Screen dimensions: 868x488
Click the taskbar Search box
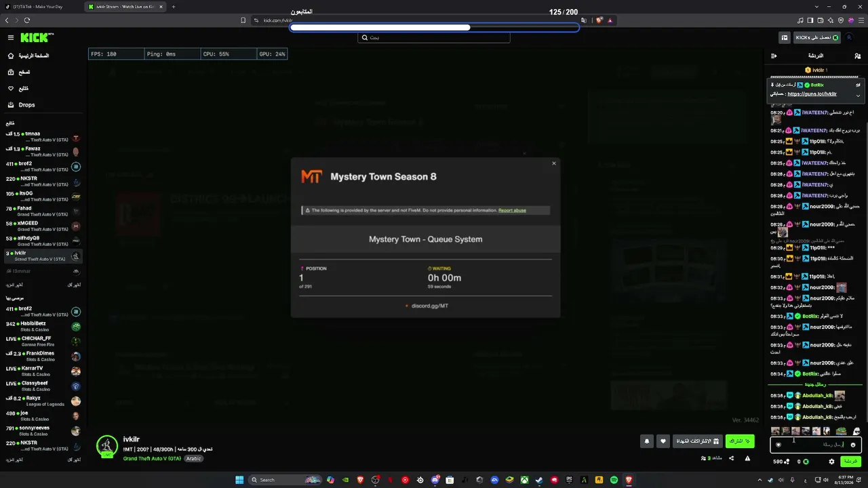285,480
